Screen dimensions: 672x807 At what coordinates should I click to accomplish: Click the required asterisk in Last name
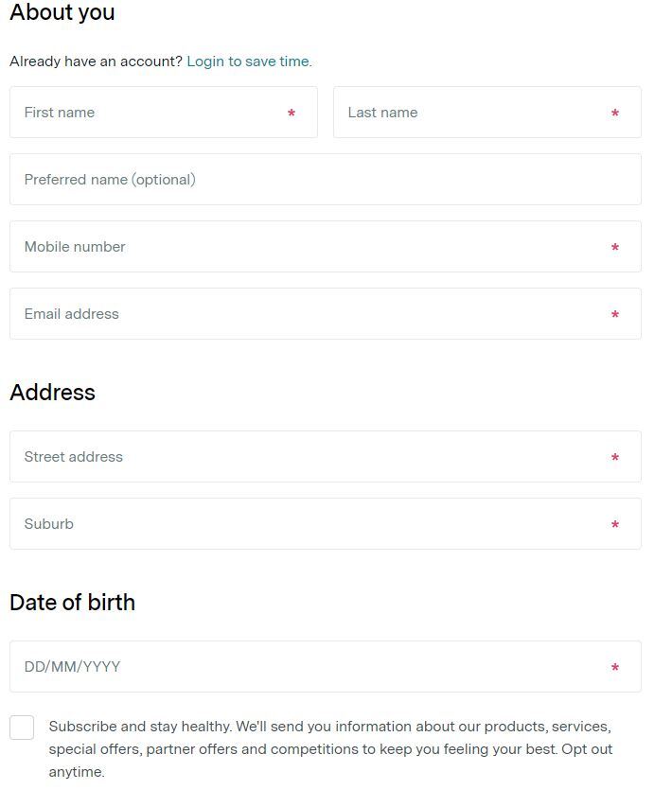tap(615, 114)
